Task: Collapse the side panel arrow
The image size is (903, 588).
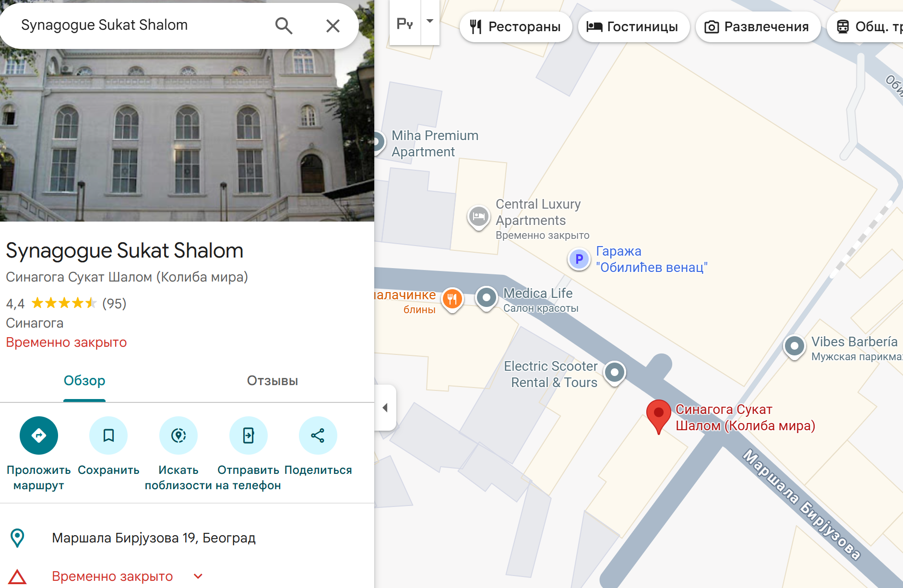Action: coord(385,408)
